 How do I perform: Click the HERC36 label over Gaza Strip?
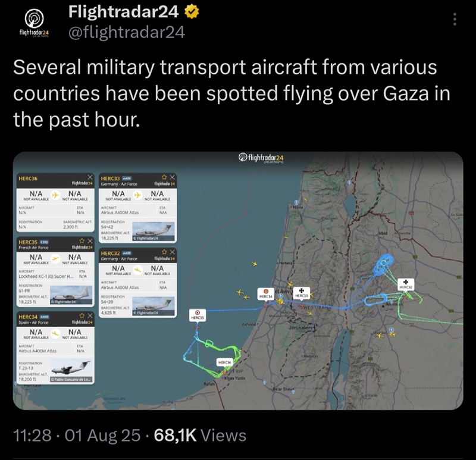[x=224, y=362]
